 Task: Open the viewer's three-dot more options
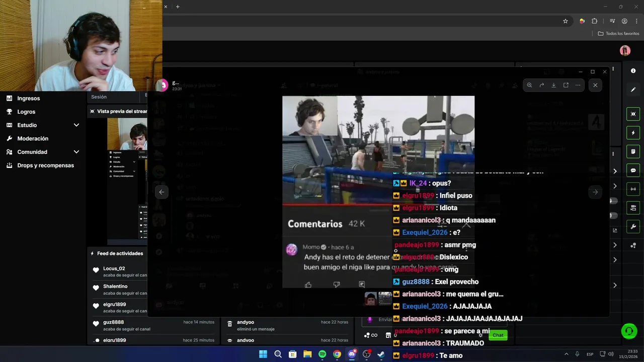[578, 85]
